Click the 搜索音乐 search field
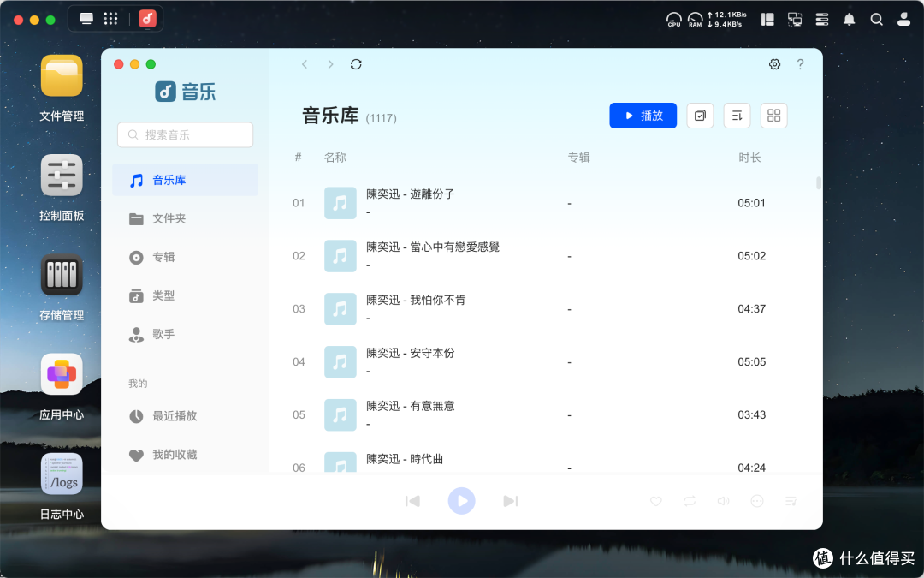924x578 pixels. pos(185,135)
